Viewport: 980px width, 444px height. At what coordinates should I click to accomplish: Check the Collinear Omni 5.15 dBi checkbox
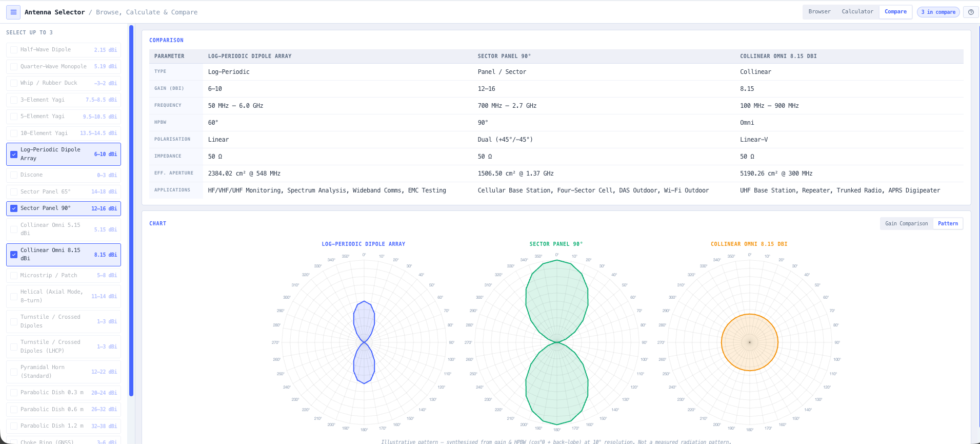pyautogui.click(x=14, y=229)
